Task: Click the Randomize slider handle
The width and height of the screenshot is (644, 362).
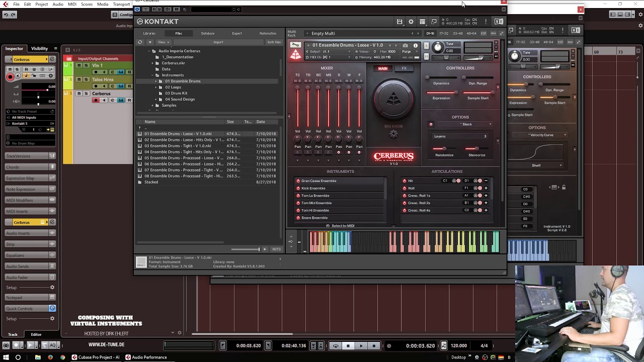Action: pos(444,149)
